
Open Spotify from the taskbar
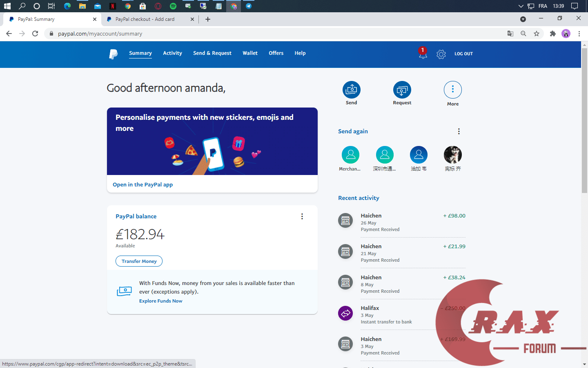pos(173,6)
